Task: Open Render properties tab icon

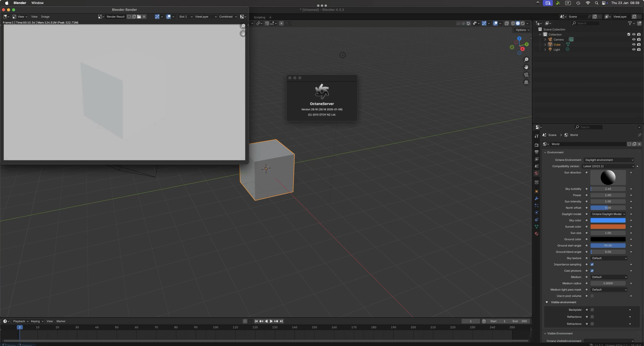Action: coord(537,145)
